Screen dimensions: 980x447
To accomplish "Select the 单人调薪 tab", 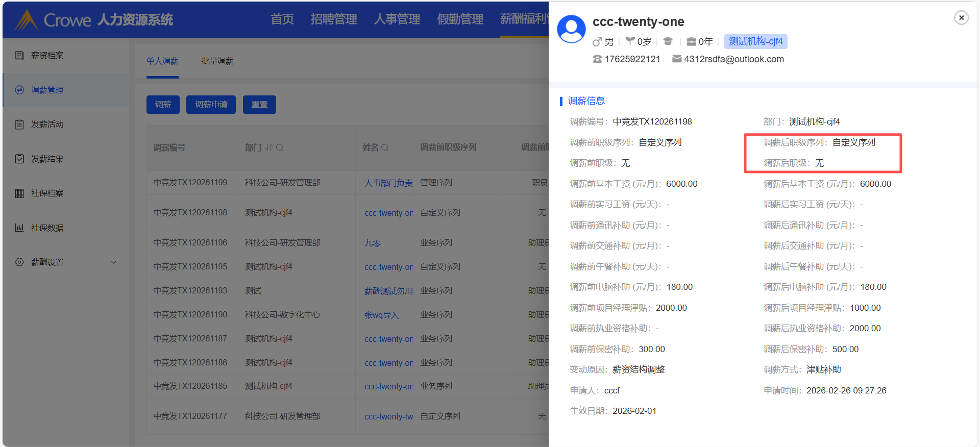I will coord(162,61).
